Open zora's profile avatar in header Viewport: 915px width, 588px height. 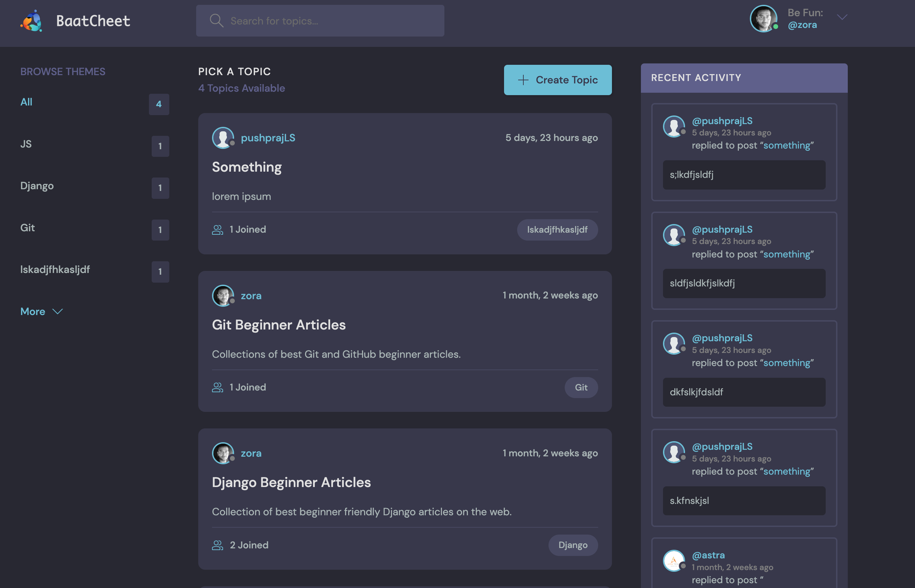pyautogui.click(x=763, y=18)
